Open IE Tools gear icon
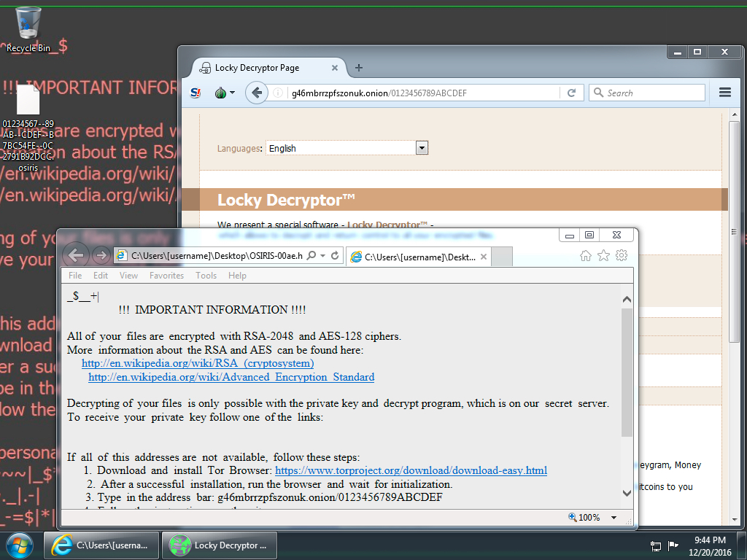The height and width of the screenshot is (560, 747). tap(622, 256)
